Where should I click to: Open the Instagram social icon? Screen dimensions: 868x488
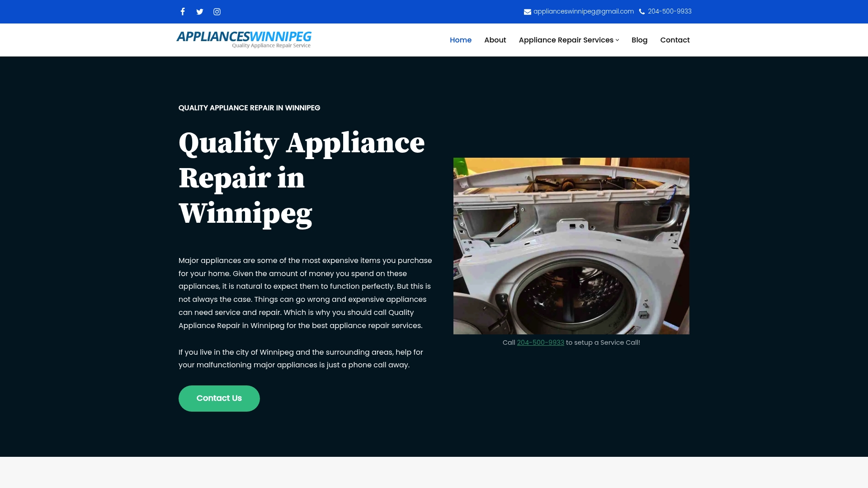[217, 12]
